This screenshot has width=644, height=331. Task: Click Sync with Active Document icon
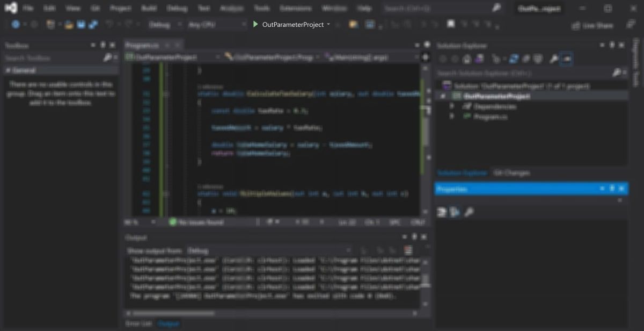pyautogui.click(x=514, y=59)
